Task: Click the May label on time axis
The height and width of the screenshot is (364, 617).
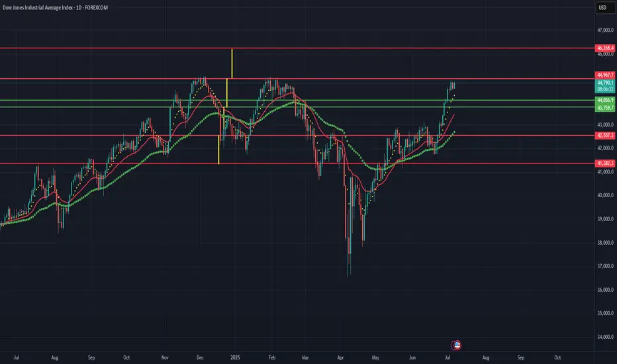Action: click(375, 357)
